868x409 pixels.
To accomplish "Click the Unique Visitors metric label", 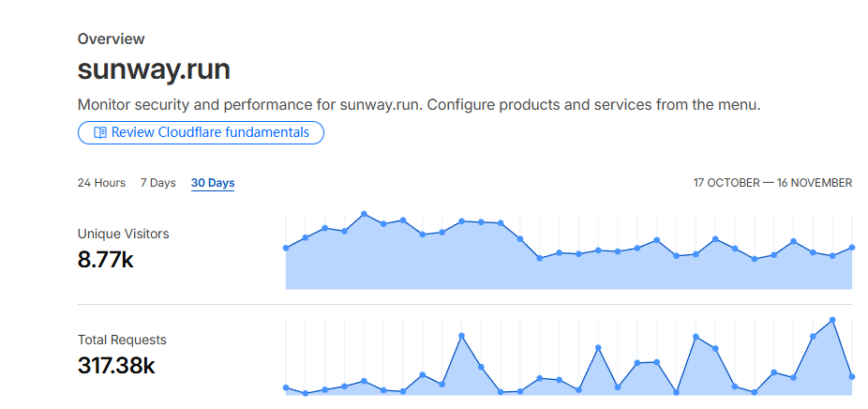I will pyautogui.click(x=123, y=234).
